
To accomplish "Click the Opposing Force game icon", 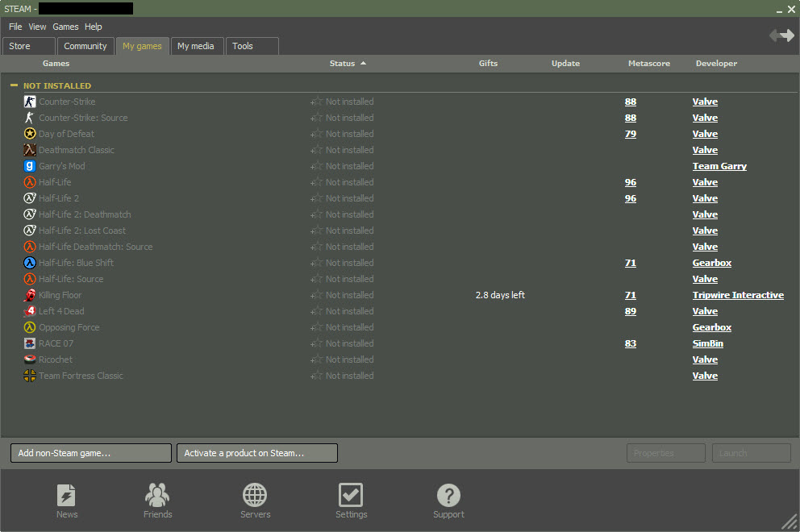I will click(x=30, y=327).
